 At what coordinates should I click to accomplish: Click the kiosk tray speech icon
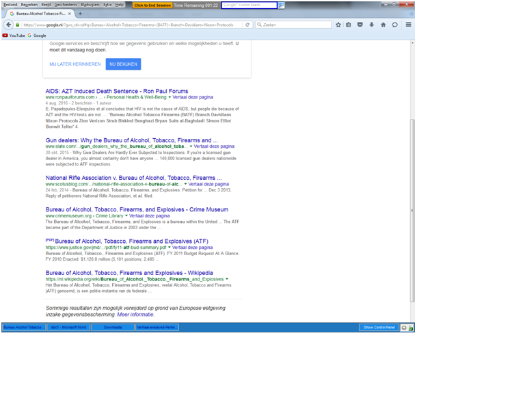(404, 328)
